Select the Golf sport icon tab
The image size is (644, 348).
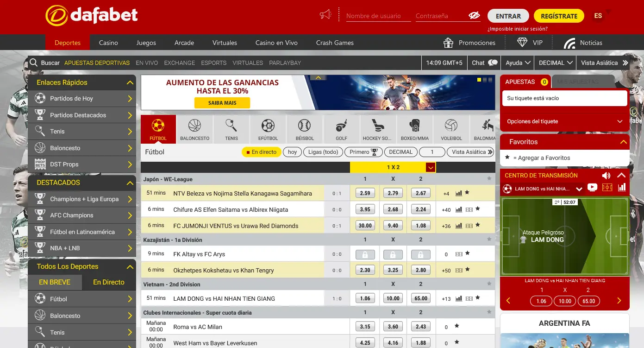(x=341, y=129)
